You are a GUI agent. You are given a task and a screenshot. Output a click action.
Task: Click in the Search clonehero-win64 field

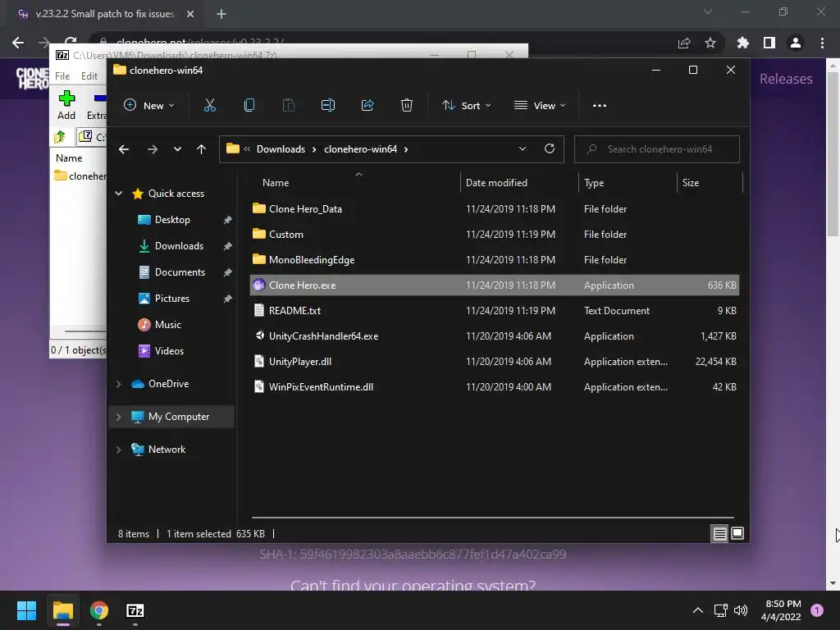(657, 149)
